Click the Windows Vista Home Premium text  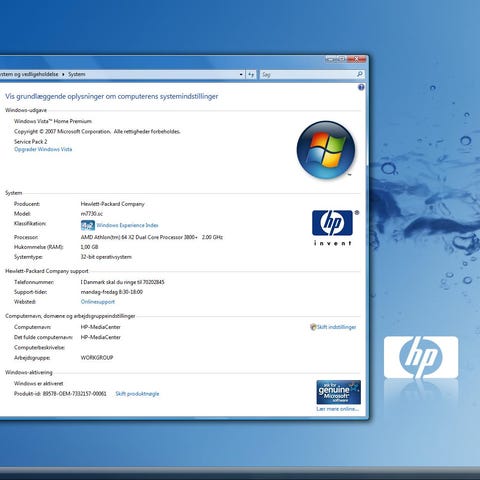53,121
